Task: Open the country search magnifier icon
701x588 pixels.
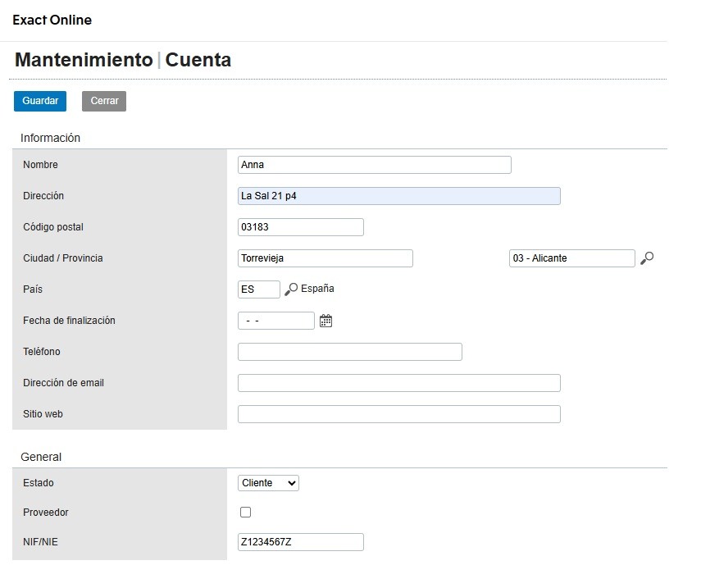Action: coord(291,289)
